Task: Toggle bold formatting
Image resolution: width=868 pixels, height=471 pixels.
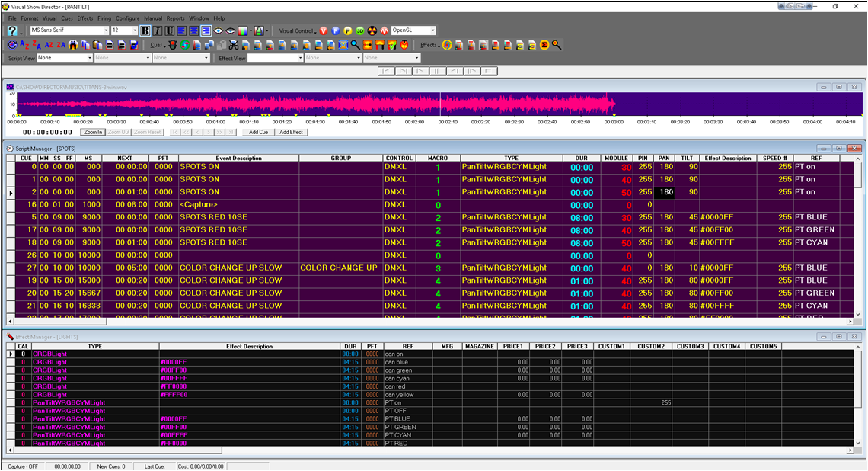Action: pos(145,31)
